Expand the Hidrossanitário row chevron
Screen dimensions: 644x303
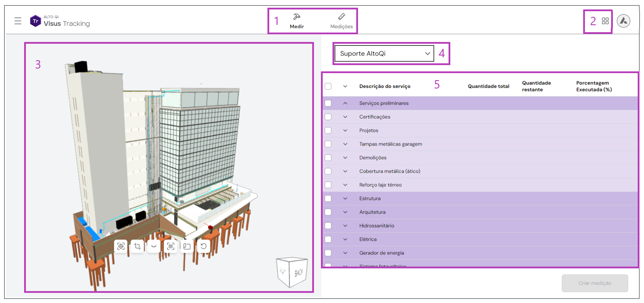(345, 226)
